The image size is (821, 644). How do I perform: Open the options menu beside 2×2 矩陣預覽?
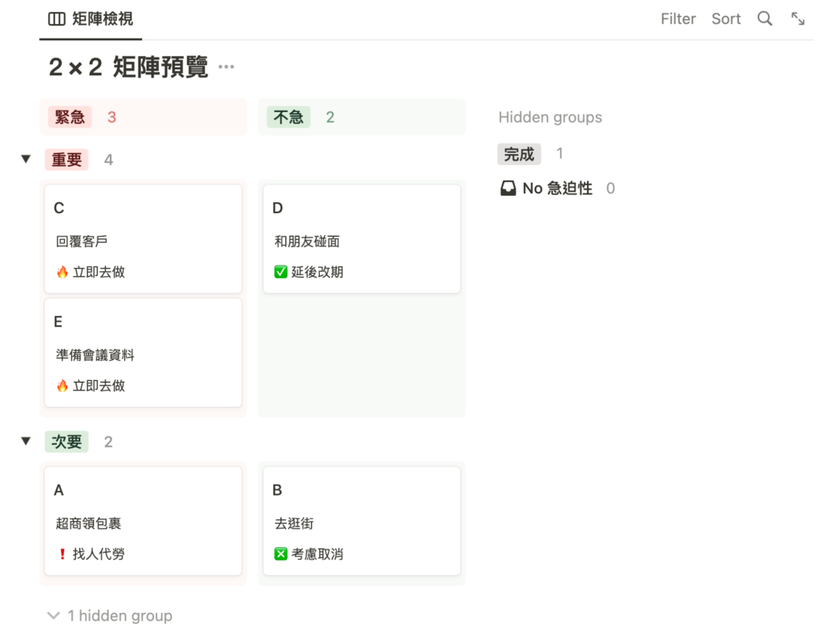click(x=225, y=69)
